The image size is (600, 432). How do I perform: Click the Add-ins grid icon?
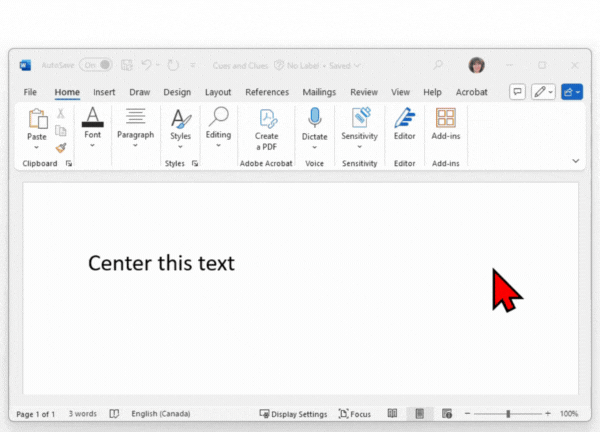click(446, 118)
